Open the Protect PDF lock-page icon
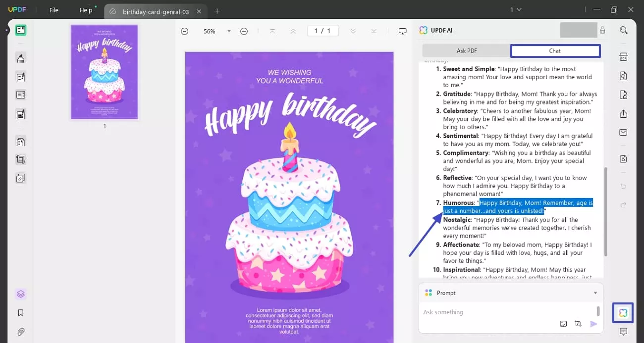The height and width of the screenshot is (343, 644). point(623,95)
